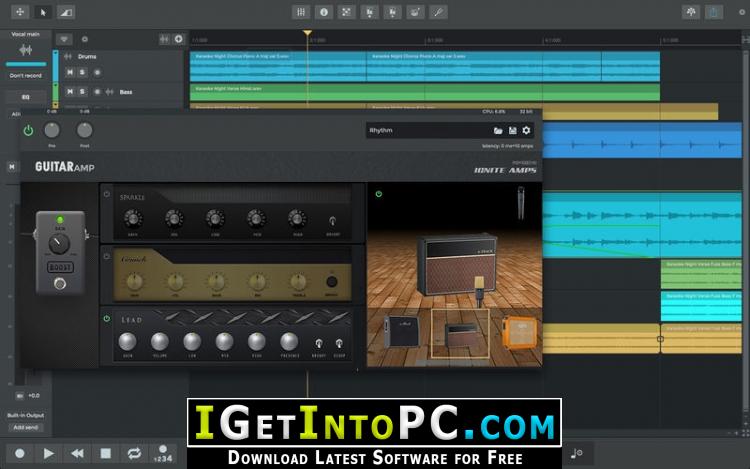Open the mixer faders window
750x469 pixels.
click(301, 12)
